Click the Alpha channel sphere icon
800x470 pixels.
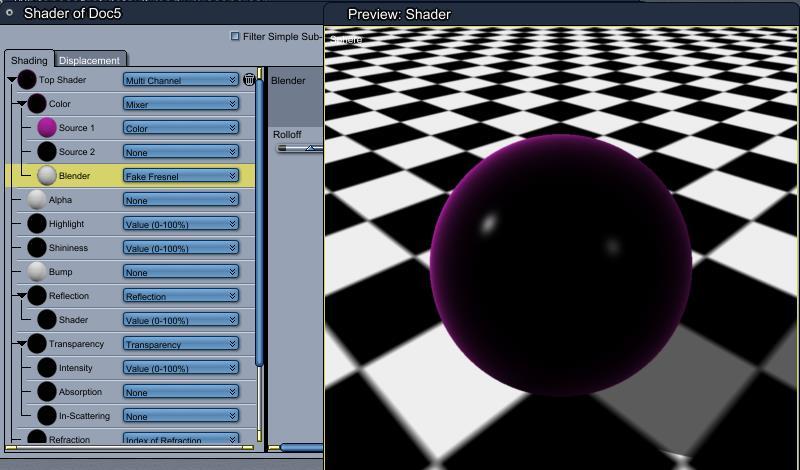(37, 200)
